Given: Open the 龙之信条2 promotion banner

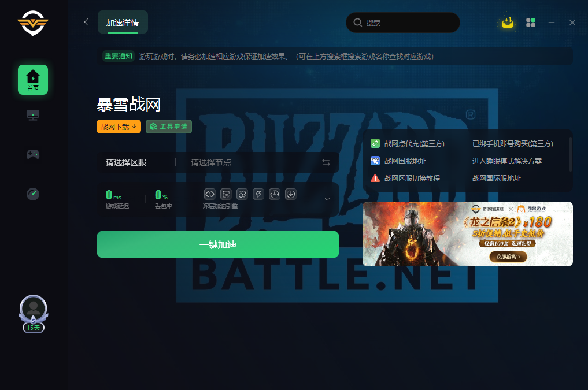Looking at the screenshot, I should point(468,234).
